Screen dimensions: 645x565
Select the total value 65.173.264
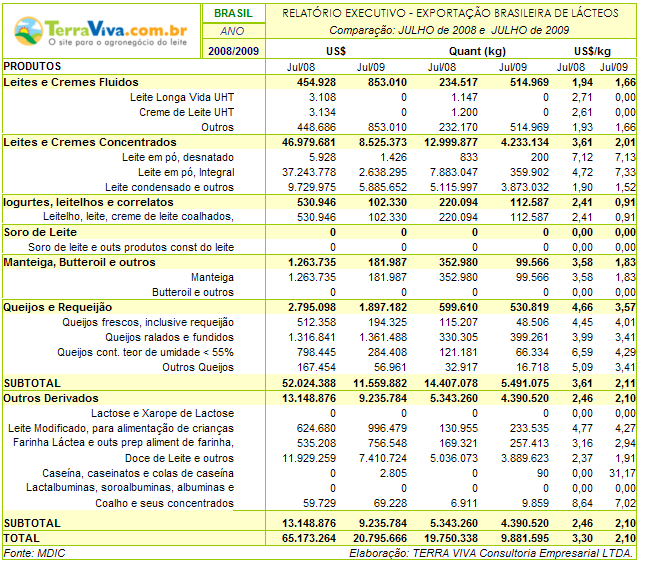[x=309, y=538]
